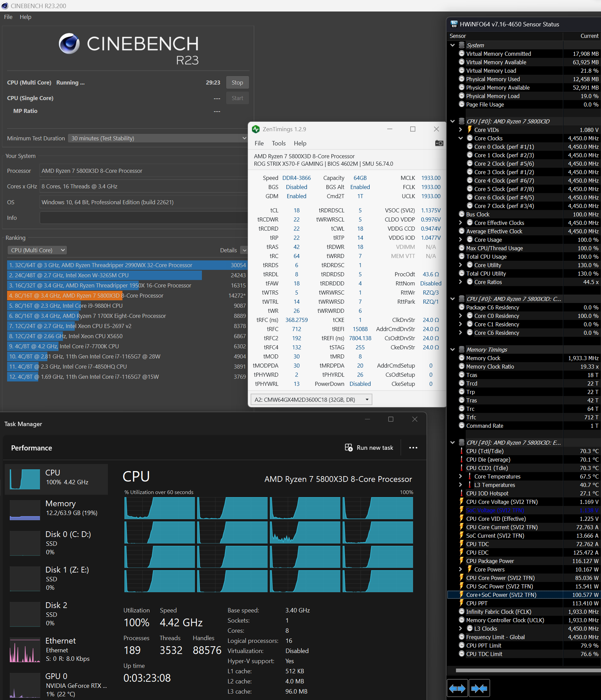The height and width of the screenshot is (700, 601).
Task: Click the CPU Package Power bolt icon
Action: [x=461, y=561]
